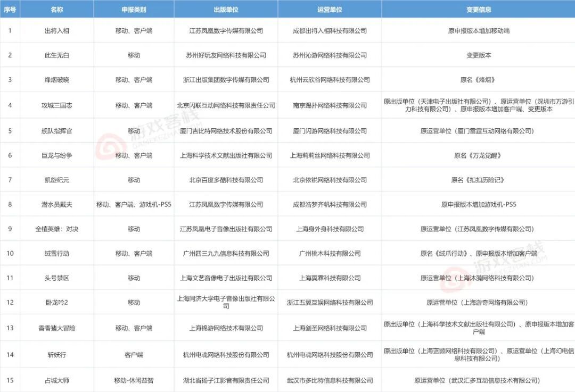Screen dimensions: 575x392
Task: Select the change info 原申报版本增加游戏机-PS5
Action: point(479,204)
